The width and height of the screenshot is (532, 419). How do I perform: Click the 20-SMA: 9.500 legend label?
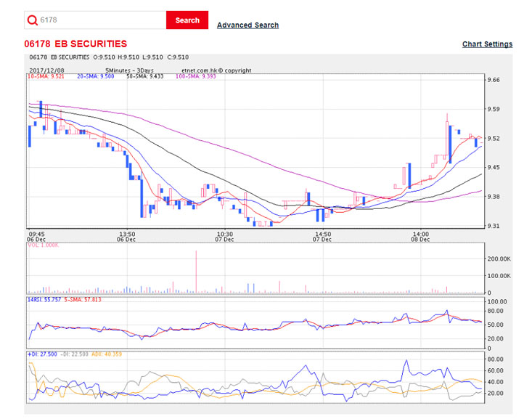(x=96, y=76)
